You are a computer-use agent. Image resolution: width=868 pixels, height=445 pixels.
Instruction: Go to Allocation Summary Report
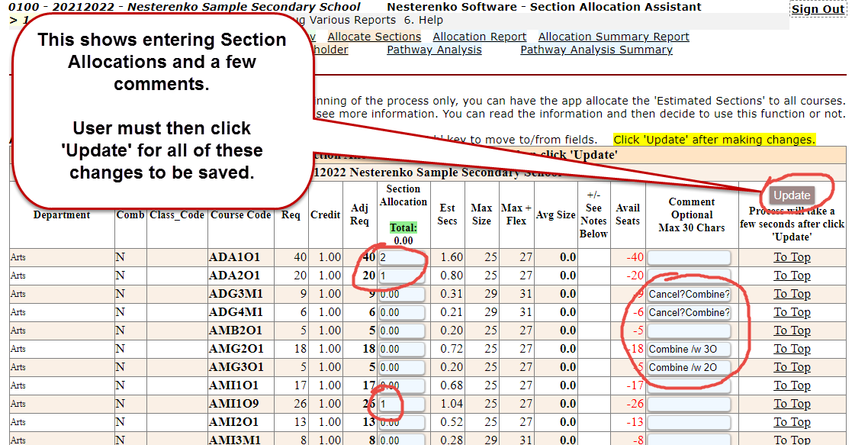pyautogui.click(x=613, y=37)
